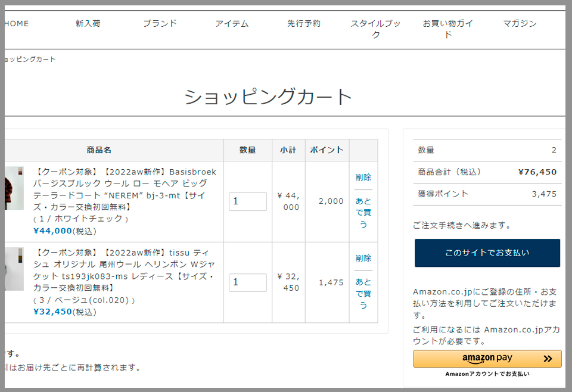Click the Amazon Pay button
This screenshot has height=392, width=572.
click(x=487, y=359)
